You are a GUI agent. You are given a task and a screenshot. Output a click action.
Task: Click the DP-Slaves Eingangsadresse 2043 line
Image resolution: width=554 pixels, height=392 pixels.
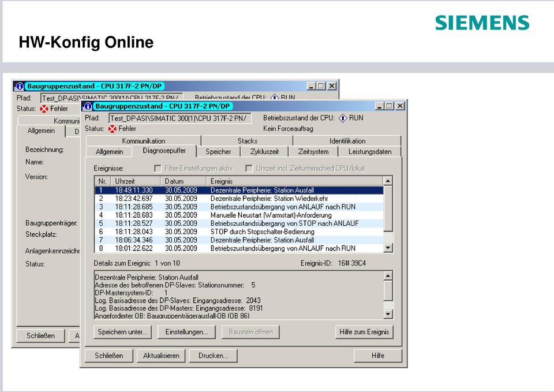[x=178, y=301]
